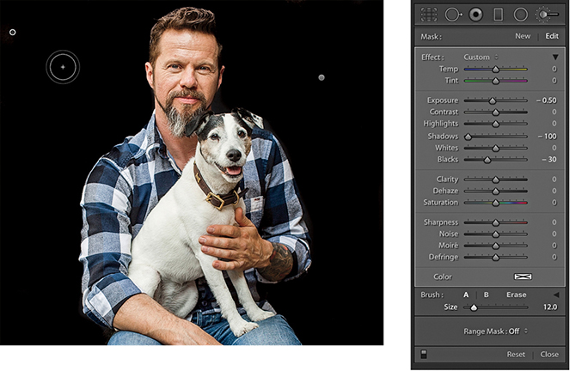Click New mask option
588x389 pixels.
[x=523, y=36]
